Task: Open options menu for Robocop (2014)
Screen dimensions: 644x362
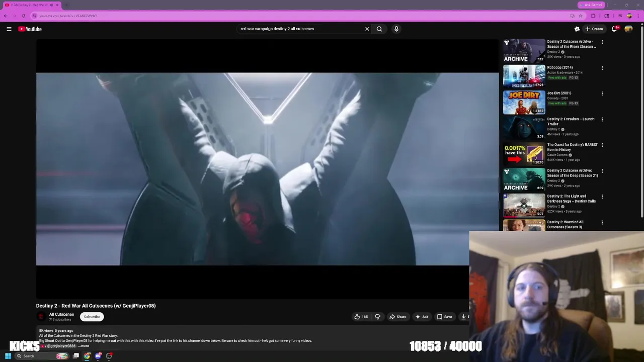Action: point(602,68)
